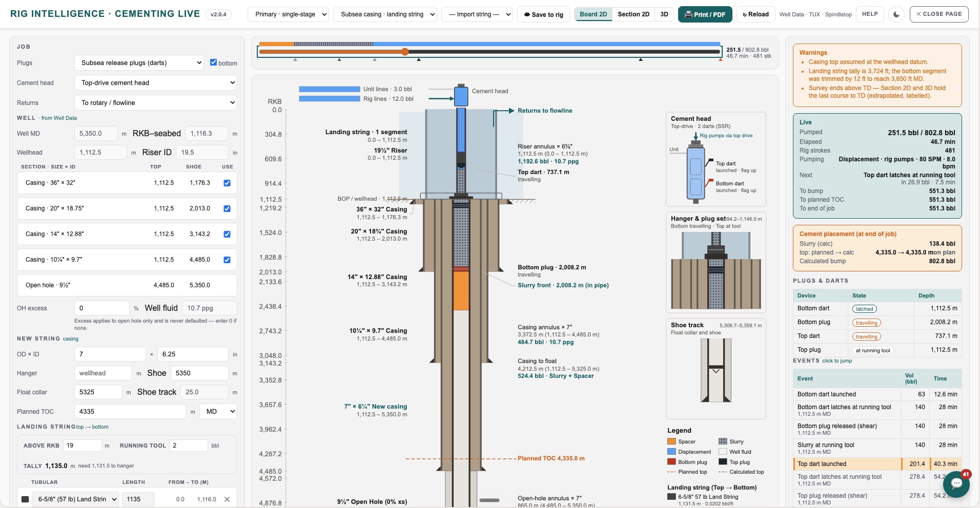Click the Well Data · TUX · Spindletop link
This screenshot has width=980, height=508.
(815, 14)
